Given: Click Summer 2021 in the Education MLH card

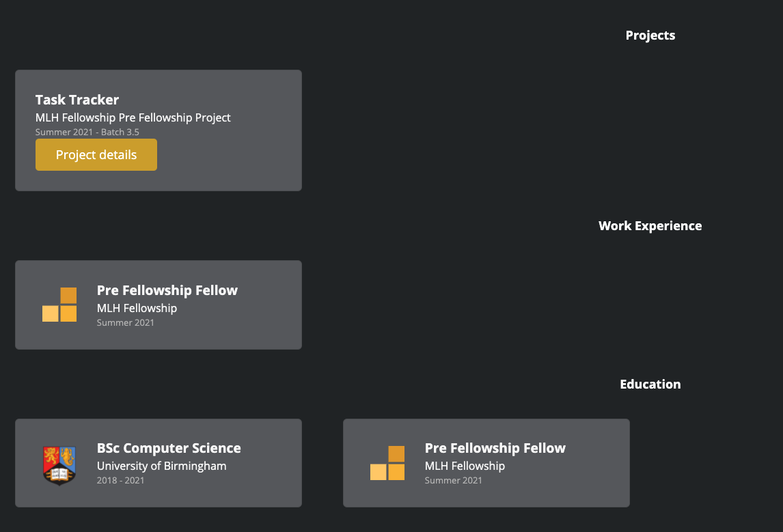Looking at the screenshot, I should click(x=454, y=481).
